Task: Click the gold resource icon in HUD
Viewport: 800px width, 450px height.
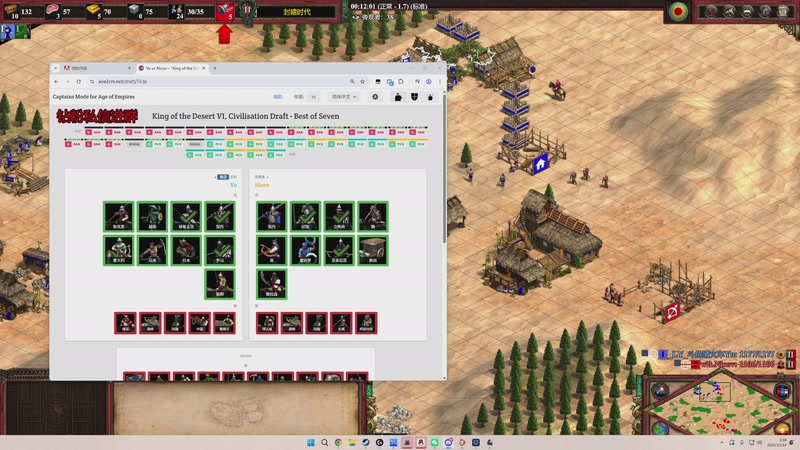Action: point(93,10)
